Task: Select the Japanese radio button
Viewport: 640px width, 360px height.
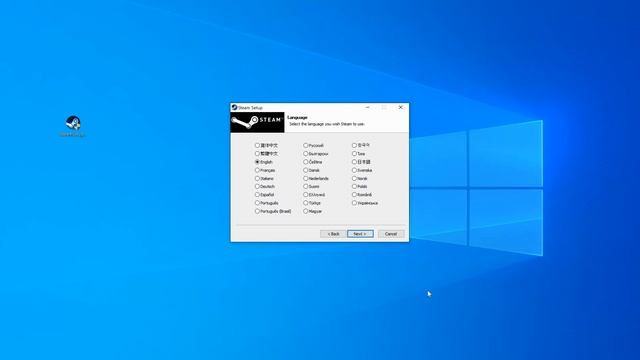Action: click(354, 162)
